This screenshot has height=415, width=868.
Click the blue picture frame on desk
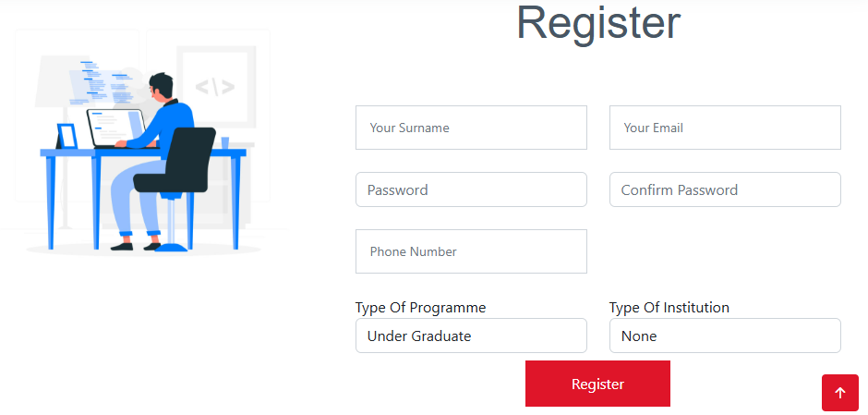(x=66, y=136)
